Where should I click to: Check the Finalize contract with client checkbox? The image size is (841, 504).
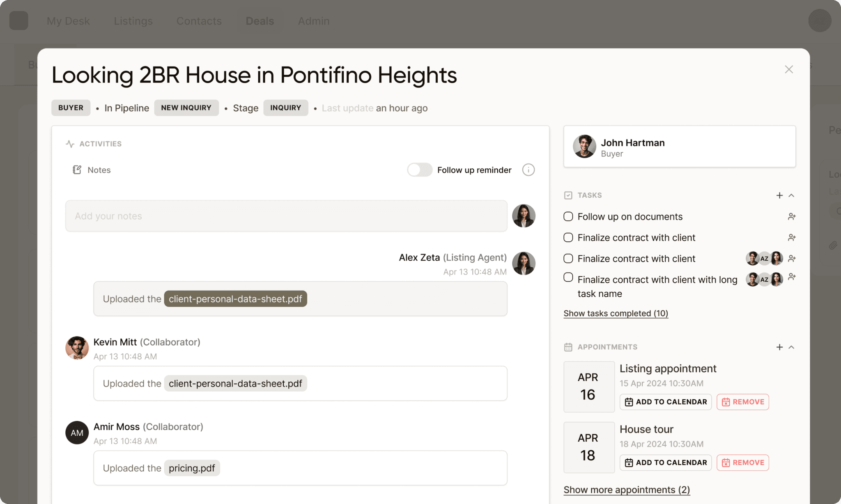568,236
